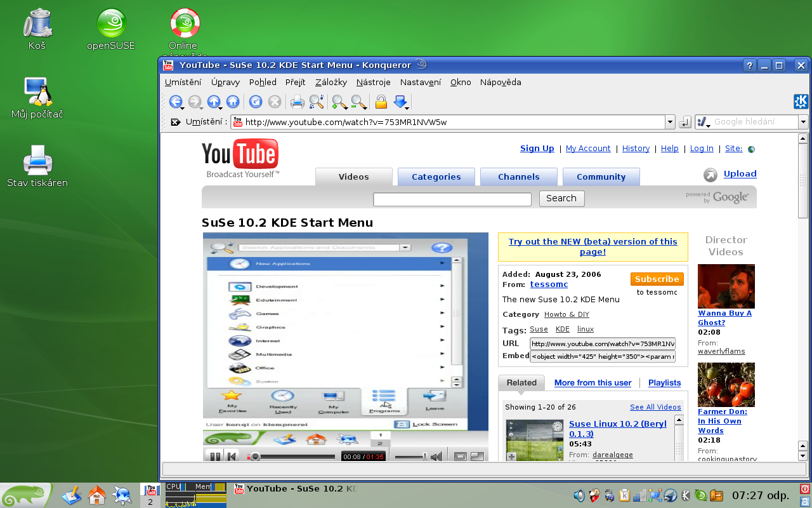Click the KDE gear logo in toolbar
The image size is (812, 508).
coord(801,102)
